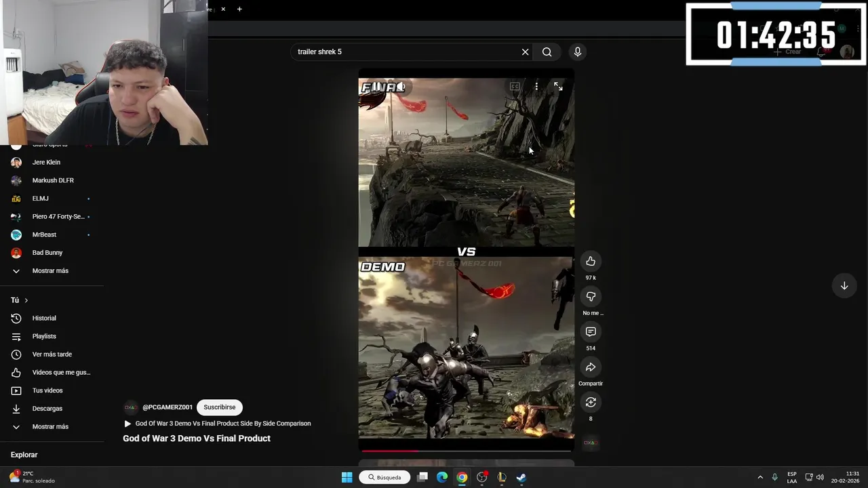Toggle closed captions on the Short

(515, 87)
